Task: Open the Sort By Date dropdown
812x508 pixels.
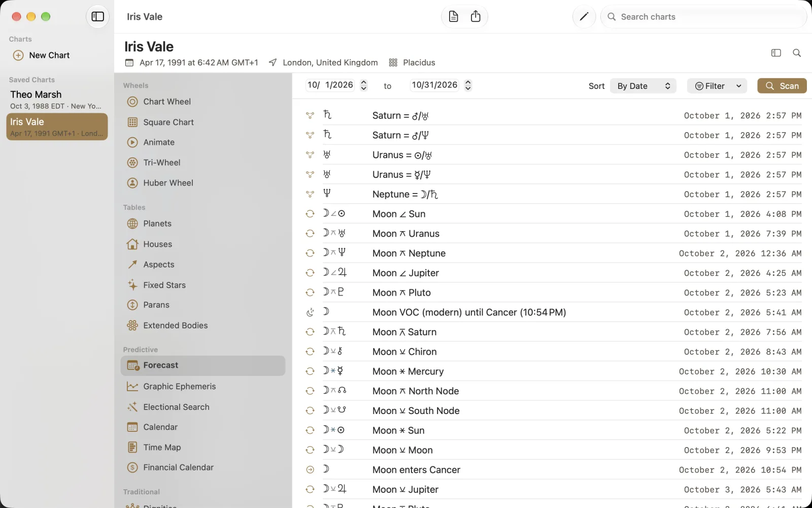Action: (x=643, y=86)
